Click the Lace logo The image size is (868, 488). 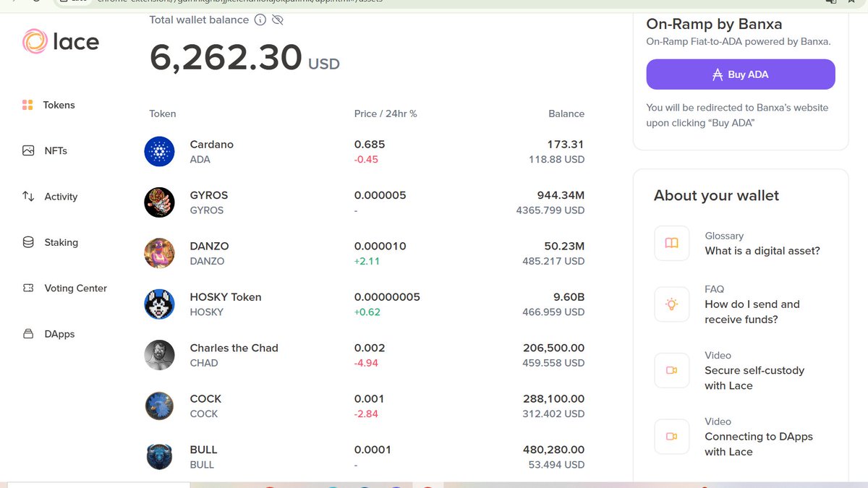coord(61,42)
